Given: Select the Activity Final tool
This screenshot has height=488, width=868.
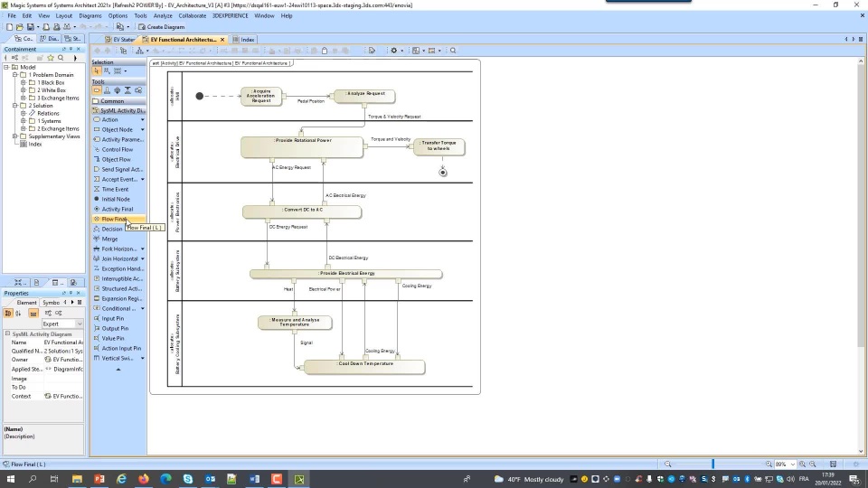Looking at the screenshot, I should 117,209.
